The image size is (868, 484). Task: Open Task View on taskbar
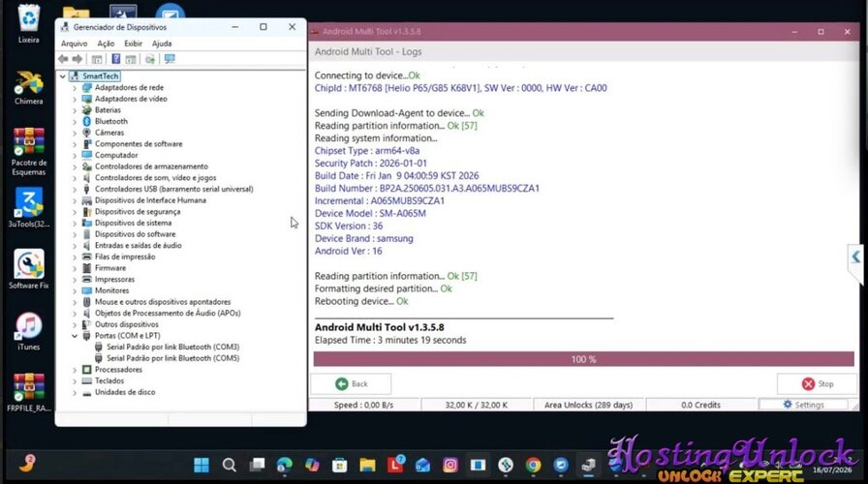coord(257,465)
